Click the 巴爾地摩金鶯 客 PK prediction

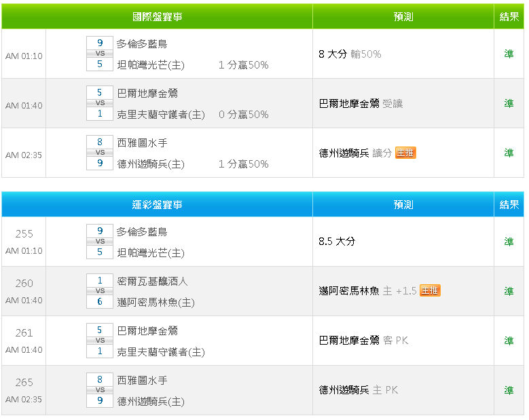(x=363, y=341)
